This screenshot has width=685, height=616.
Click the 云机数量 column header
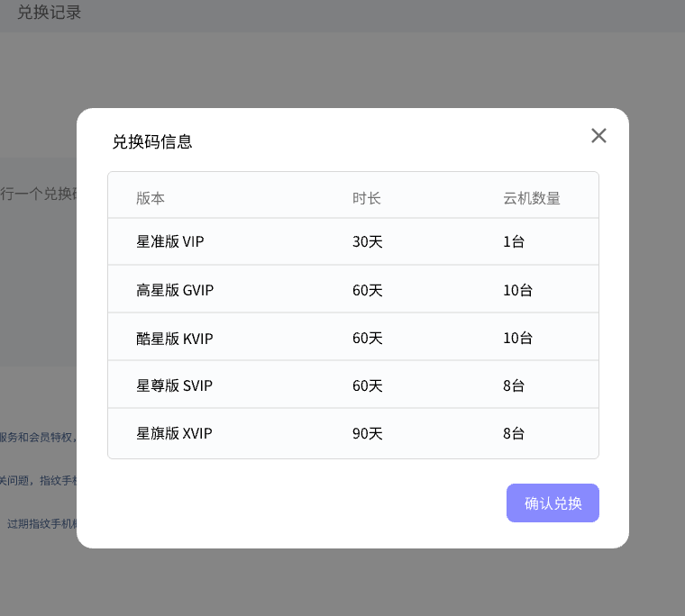coord(532,198)
